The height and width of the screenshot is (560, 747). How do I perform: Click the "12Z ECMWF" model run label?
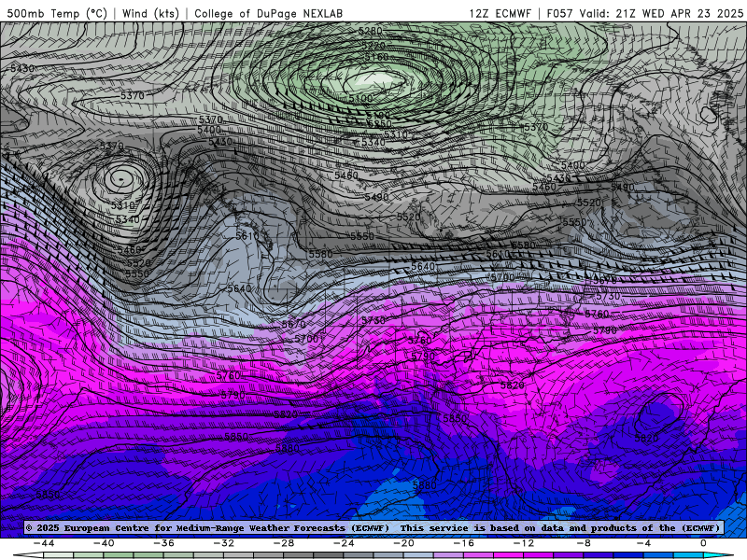(500, 13)
